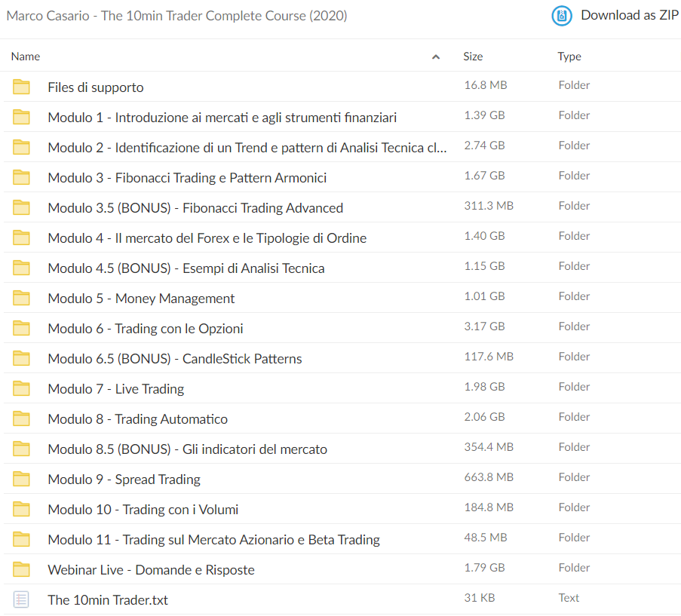Click the 2.74 GB size value
Viewport: 681px width, 616px height.
point(484,146)
